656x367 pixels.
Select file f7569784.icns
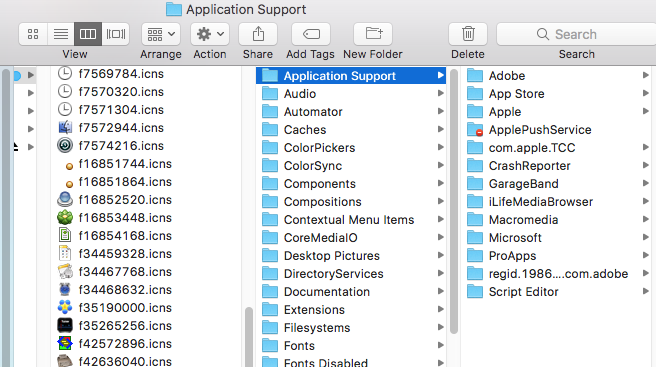pos(121,74)
